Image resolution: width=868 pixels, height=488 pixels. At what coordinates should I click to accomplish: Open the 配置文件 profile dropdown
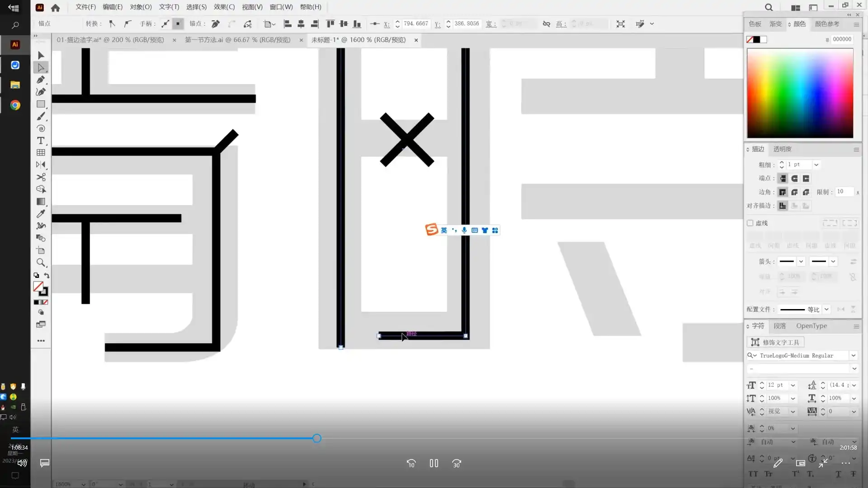(826, 310)
